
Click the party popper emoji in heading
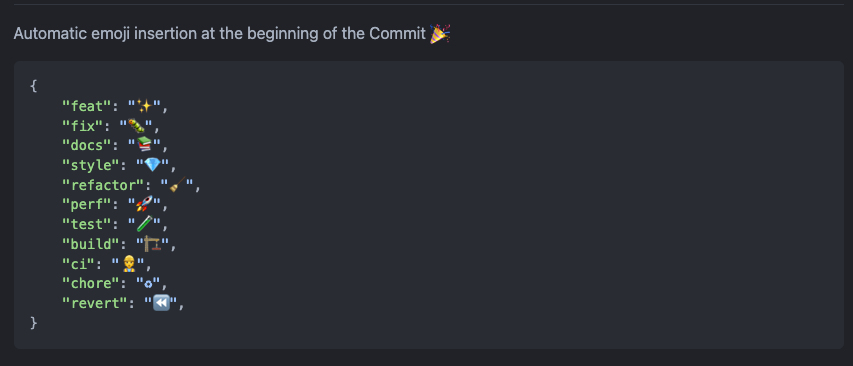coord(440,34)
